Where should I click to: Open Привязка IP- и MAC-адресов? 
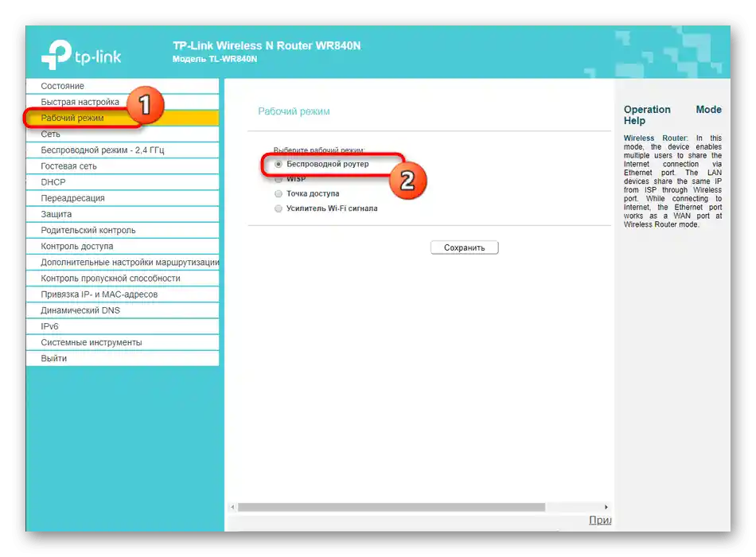pos(123,294)
